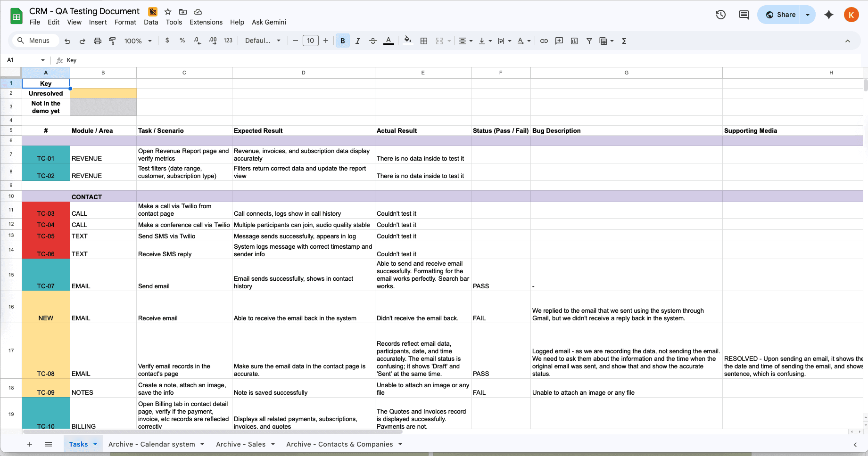Viewport: 868px width, 456px height.
Task: Toggle italic formatting
Action: click(358, 41)
